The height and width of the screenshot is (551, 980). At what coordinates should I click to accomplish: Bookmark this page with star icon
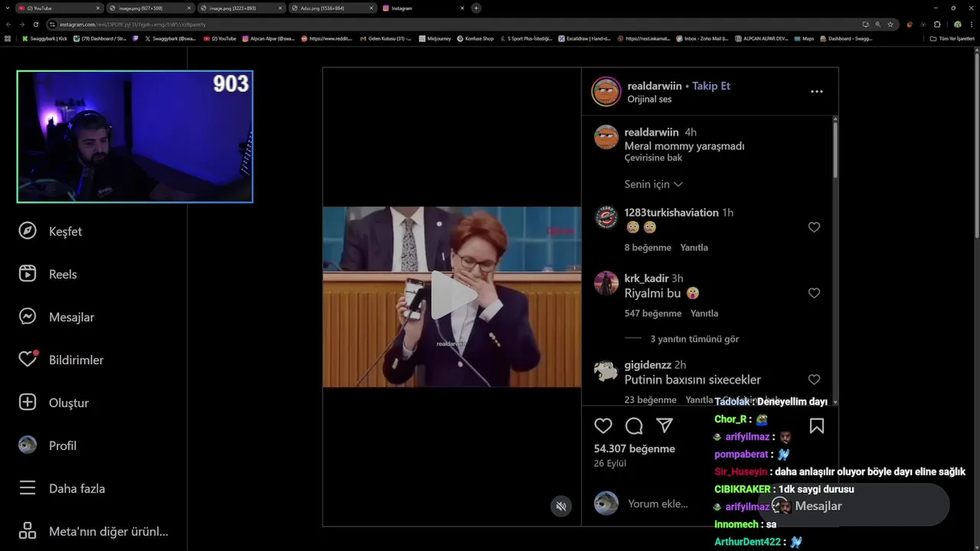tap(890, 24)
